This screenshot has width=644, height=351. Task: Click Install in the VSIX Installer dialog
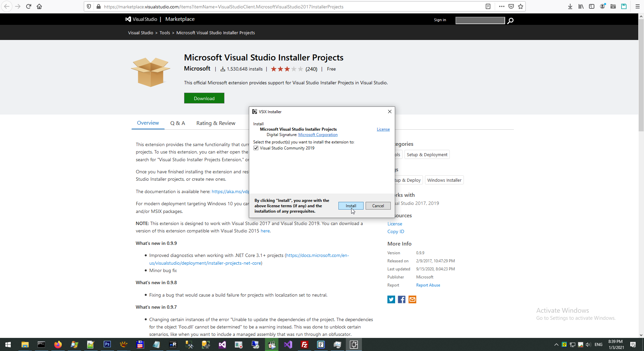coord(351,206)
